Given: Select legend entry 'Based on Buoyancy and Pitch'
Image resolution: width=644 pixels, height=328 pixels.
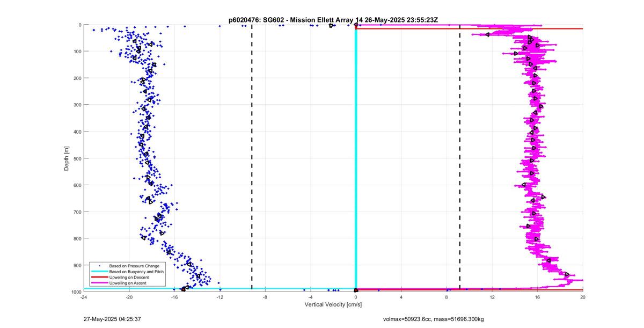Looking at the screenshot, I should 136,272.
